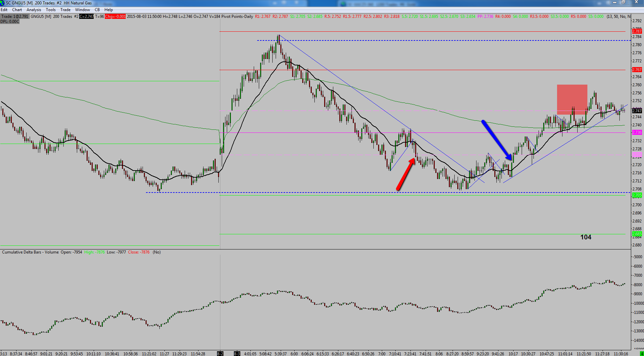This screenshot has width=644, height=356.
Task: Click the 'R2: 2.787' header value
Action: [x=280, y=17]
